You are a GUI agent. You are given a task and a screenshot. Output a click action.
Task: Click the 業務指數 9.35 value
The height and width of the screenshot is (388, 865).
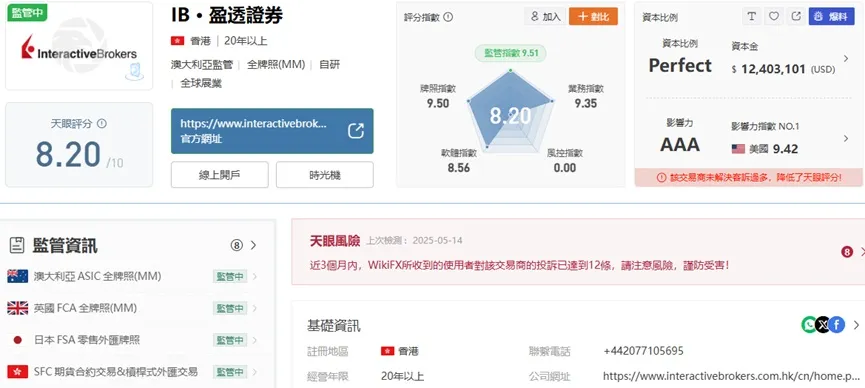[585, 103]
